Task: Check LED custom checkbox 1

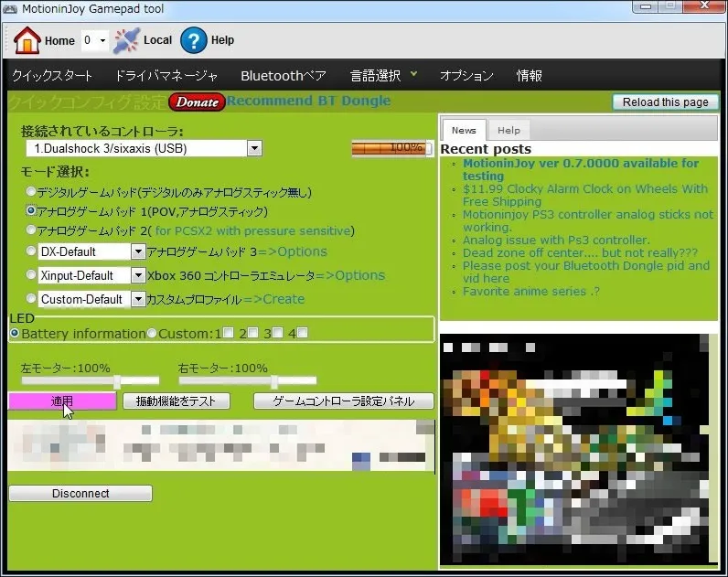Action: (228, 332)
